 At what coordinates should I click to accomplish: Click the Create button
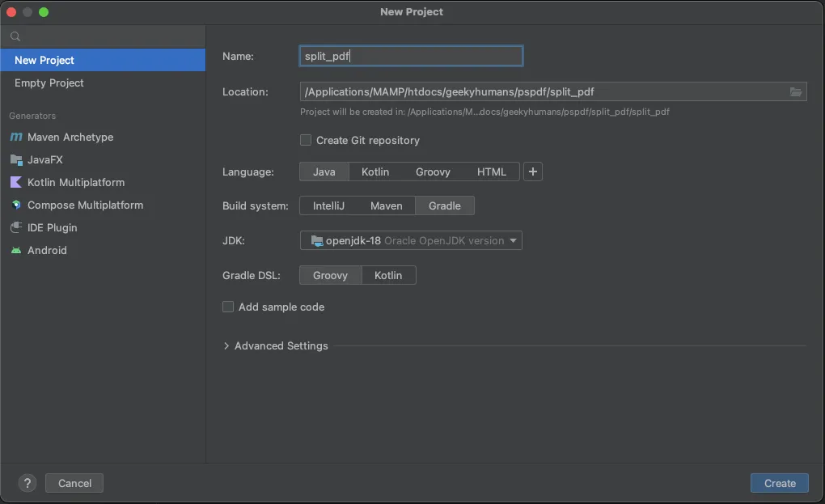click(x=779, y=483)
